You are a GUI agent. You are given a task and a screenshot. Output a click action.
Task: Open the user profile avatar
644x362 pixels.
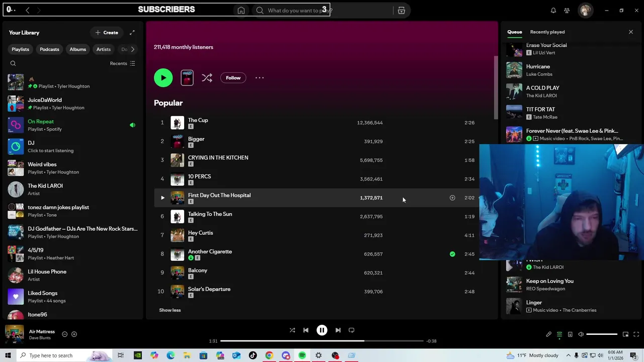pos(585,11)
